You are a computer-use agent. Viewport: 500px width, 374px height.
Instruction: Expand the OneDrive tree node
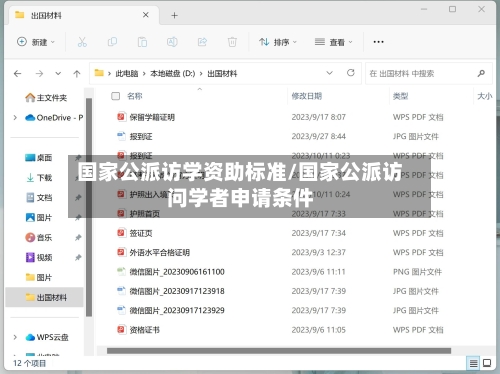pyautogui.click(x=15, y=118)
